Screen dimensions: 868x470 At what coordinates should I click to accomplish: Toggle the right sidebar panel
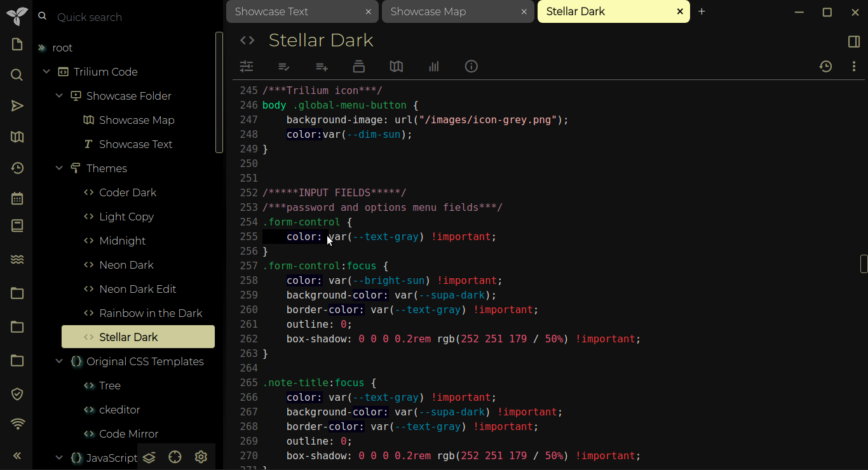click(854, 41)
